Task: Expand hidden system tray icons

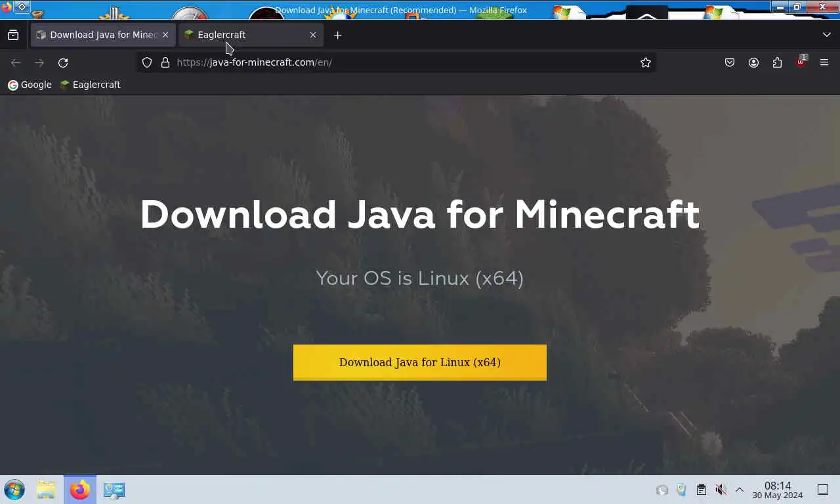Action: coord(739,490)
